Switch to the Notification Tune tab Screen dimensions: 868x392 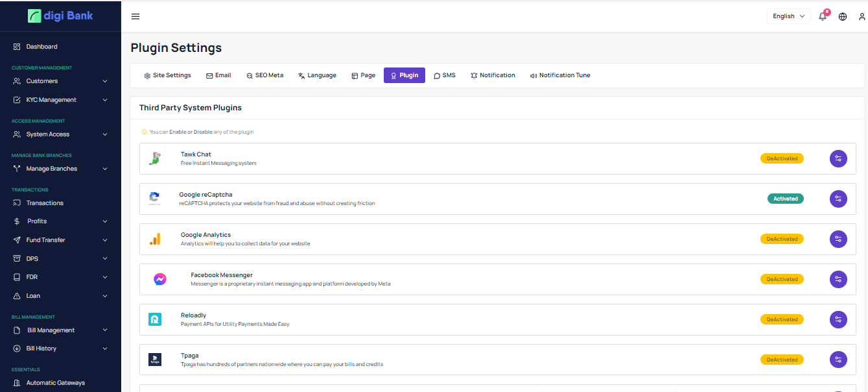point(560,75)
